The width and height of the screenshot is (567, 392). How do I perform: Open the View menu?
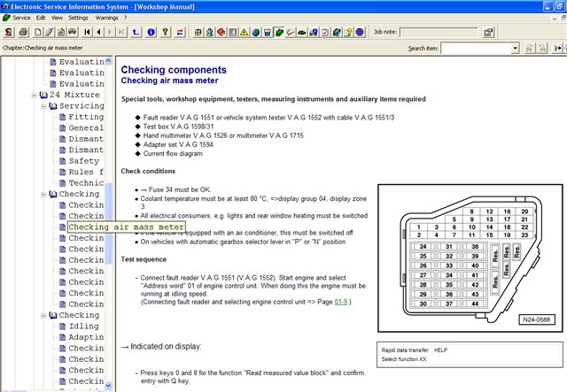57,18
